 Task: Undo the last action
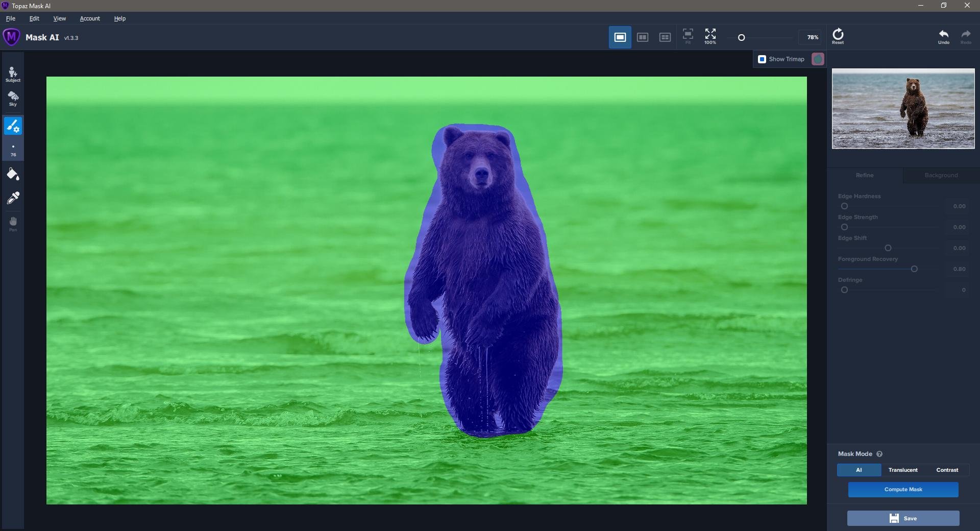tap(943, 36)
